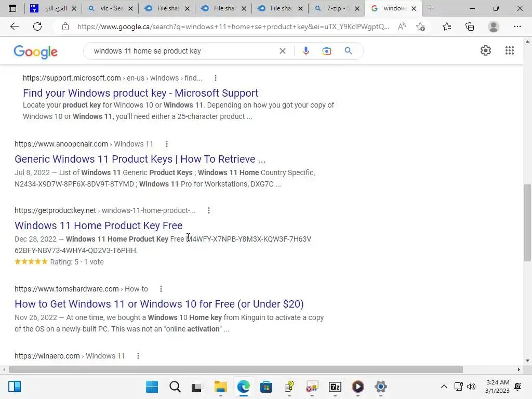Open Find your Windows product key - Microsoft Support
The image size is (532, 399).
(140, 93)
